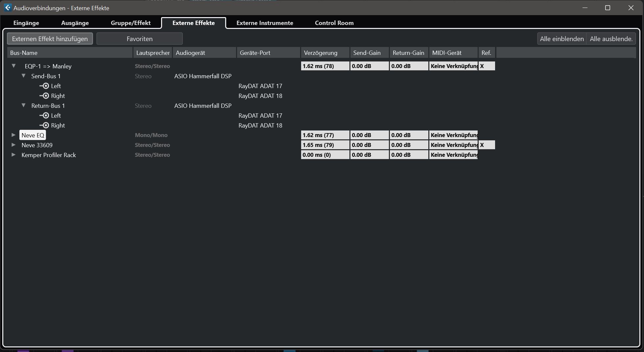
Task: Collapse the EQP-1 => Manley bus
Action: 14,66
